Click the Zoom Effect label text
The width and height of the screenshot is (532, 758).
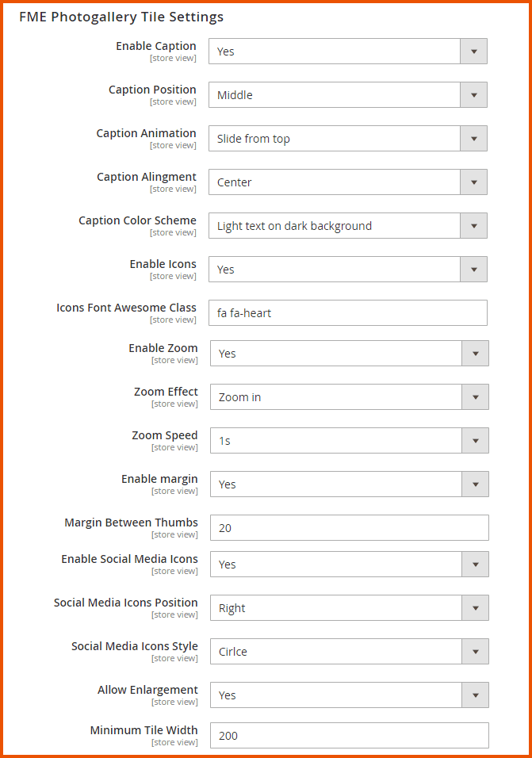coord(166,392)
